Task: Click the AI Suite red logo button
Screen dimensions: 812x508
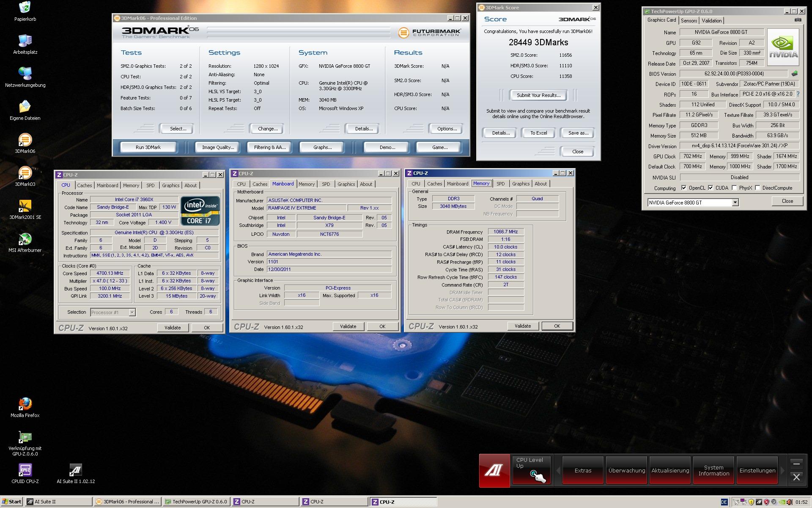Action: [494, 470]
